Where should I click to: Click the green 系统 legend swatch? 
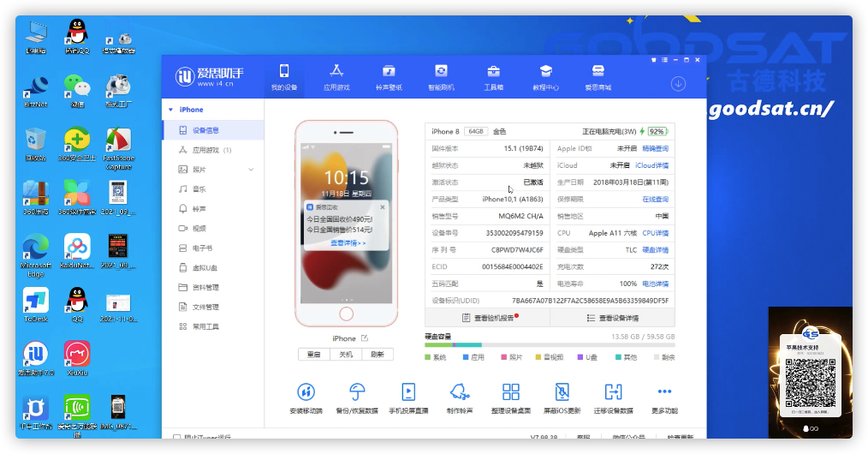[427, 357]
